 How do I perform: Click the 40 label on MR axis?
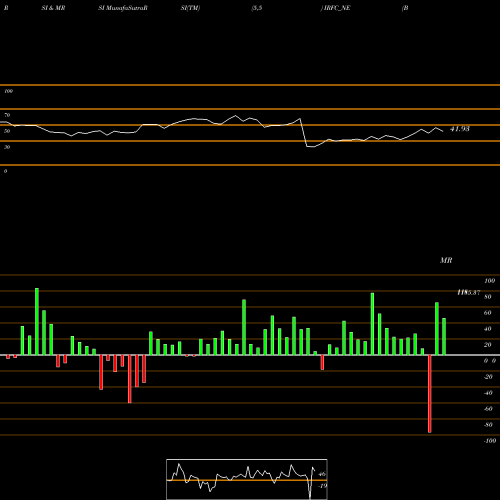pyautogui.click(x=488, y=329)
